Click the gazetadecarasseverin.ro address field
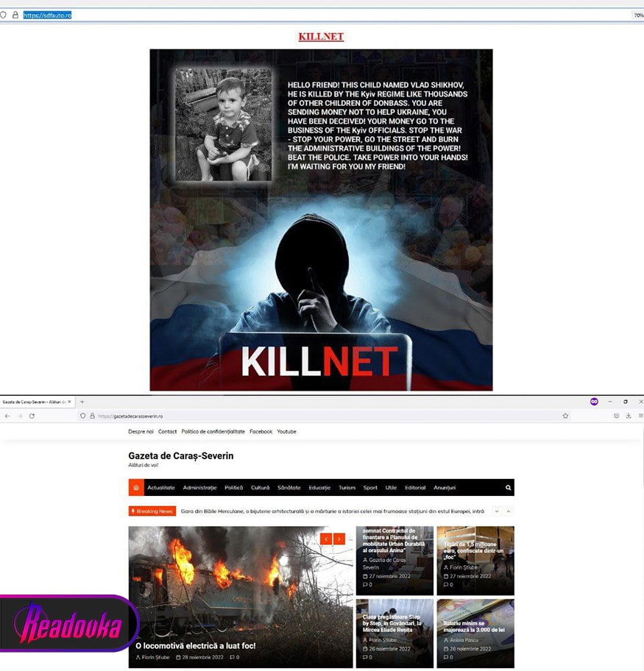 [325, 416]
